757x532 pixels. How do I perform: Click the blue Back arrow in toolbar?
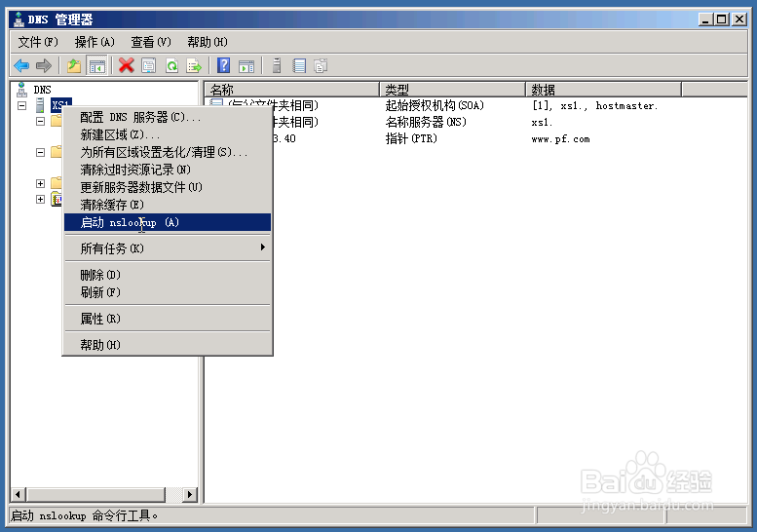pyautogui.click(x=21, y=65)
